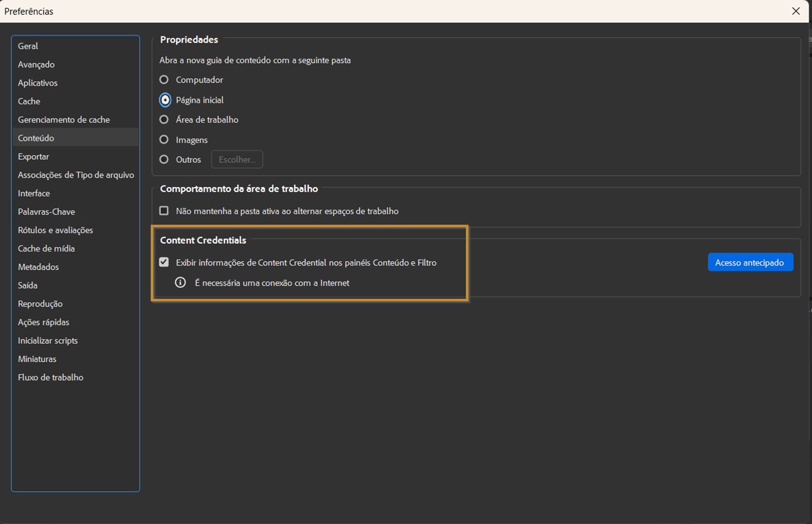Image resolution: width=812 pixels, height=524 pixels.
Task: Open the Saída category
Action: [x=75, y=285]
